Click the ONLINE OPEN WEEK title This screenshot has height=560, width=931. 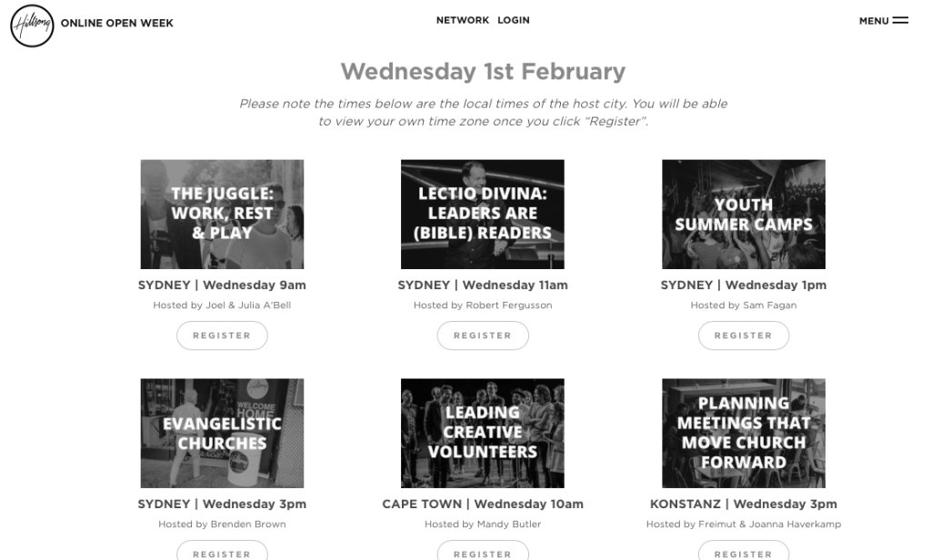tap(116, 24)
